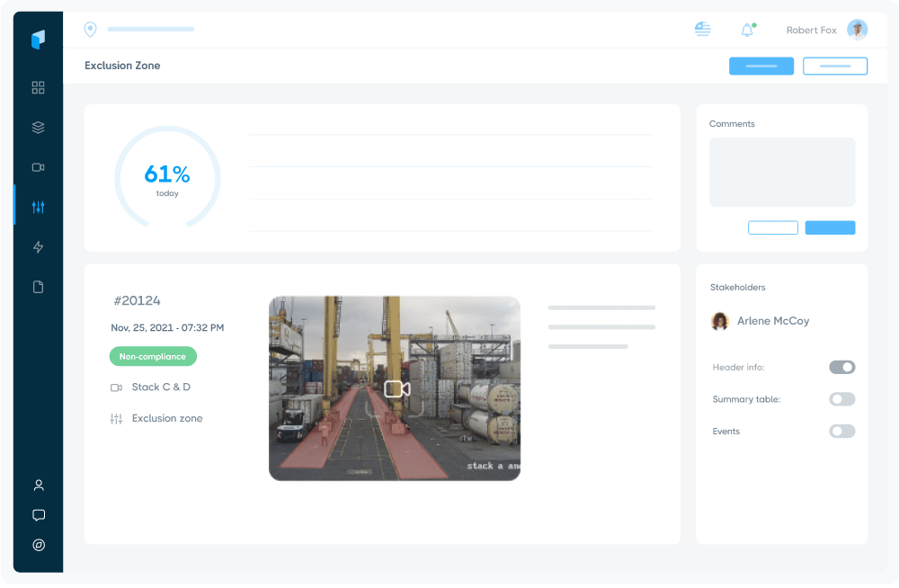Open the dashboard grid view from the sidebar

(38, 87)
